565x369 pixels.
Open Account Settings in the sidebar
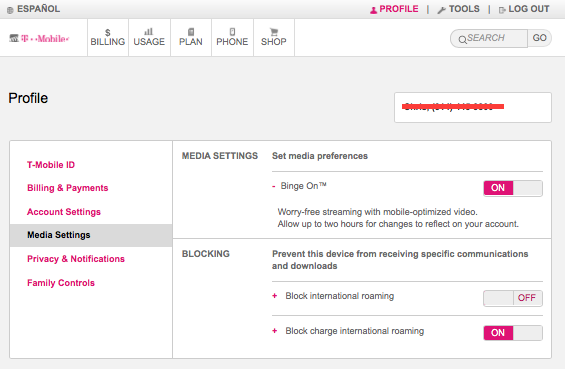click(64, 212)
